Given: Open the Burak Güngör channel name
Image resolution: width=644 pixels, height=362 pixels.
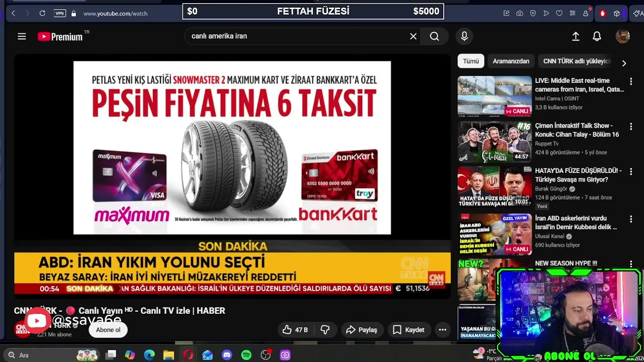Looking at the screenshot, I should 551,189.
